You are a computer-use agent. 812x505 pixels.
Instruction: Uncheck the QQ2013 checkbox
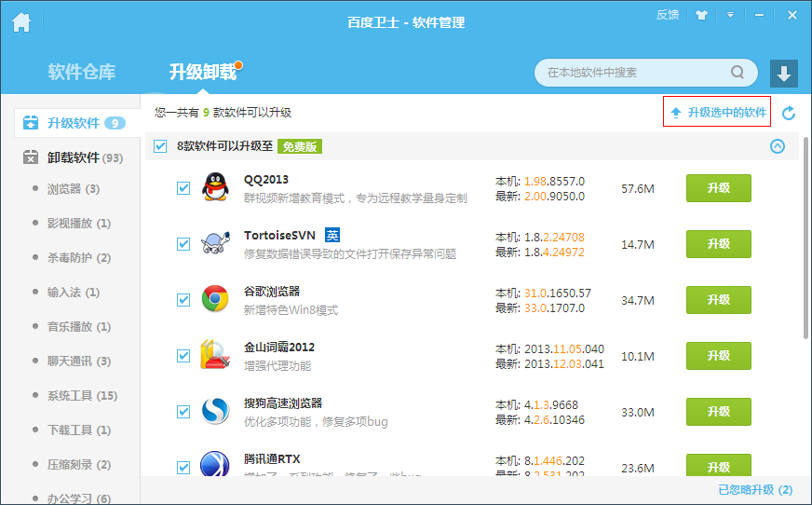coord(183,188)
